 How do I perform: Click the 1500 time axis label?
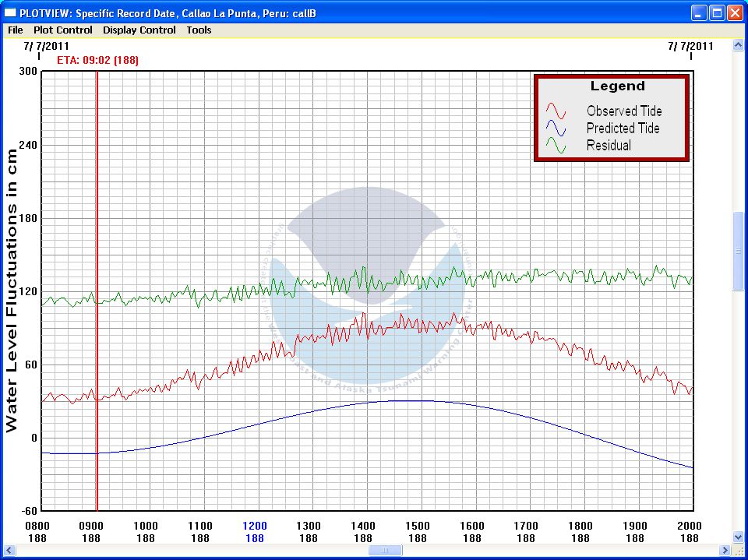coord(418,527)
